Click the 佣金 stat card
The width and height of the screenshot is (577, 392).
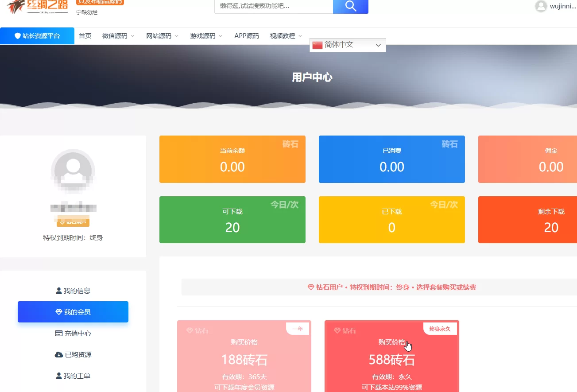click(527, 159)
